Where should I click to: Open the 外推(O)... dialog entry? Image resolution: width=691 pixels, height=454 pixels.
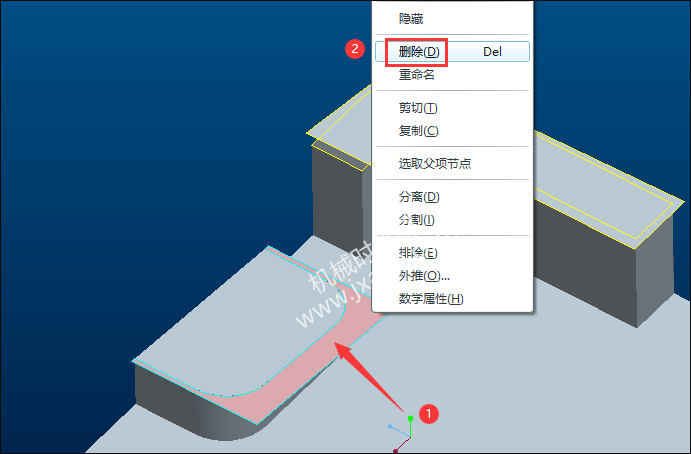tap(424, 276)
